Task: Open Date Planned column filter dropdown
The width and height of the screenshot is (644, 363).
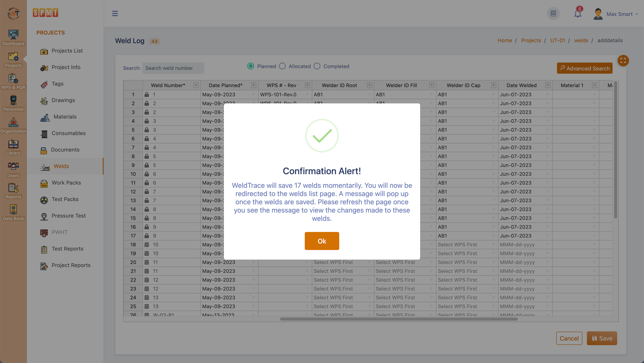Action: pos(254,85)
